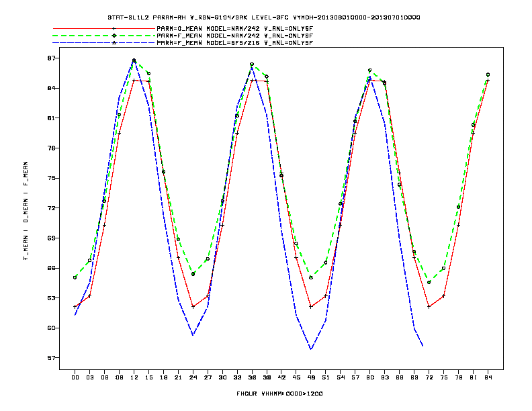Select the red O_MEAN NAM/242 legend label
This screenshot has height=411, width=532.
(234, 29)
